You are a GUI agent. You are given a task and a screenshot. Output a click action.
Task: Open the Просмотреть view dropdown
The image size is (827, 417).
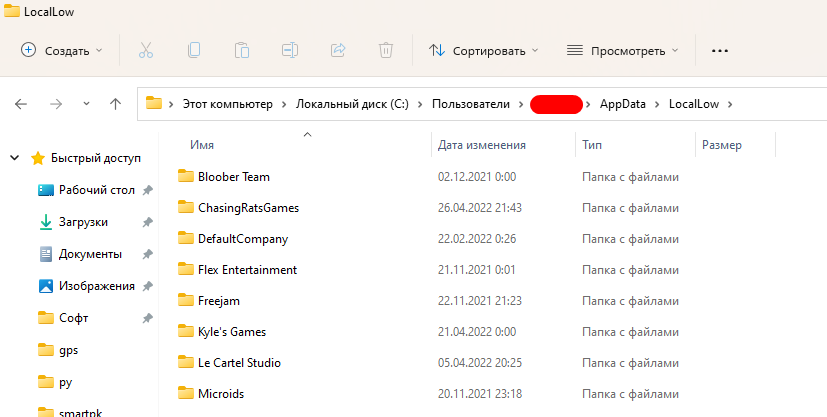[622, 50]
